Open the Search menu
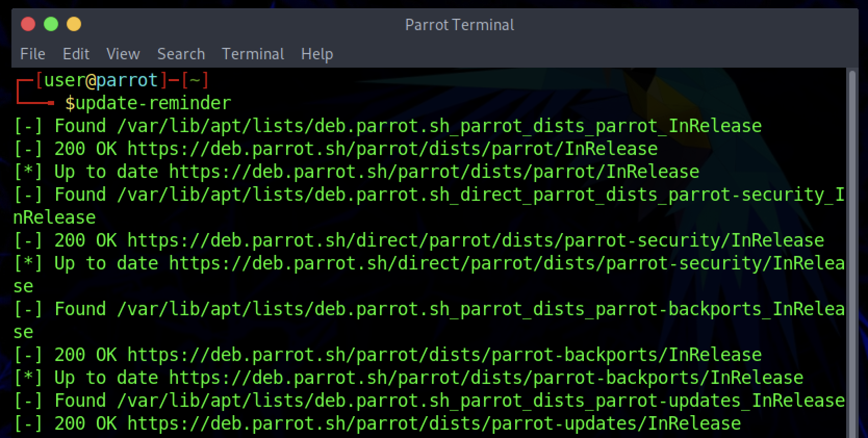 pos(181,54)
